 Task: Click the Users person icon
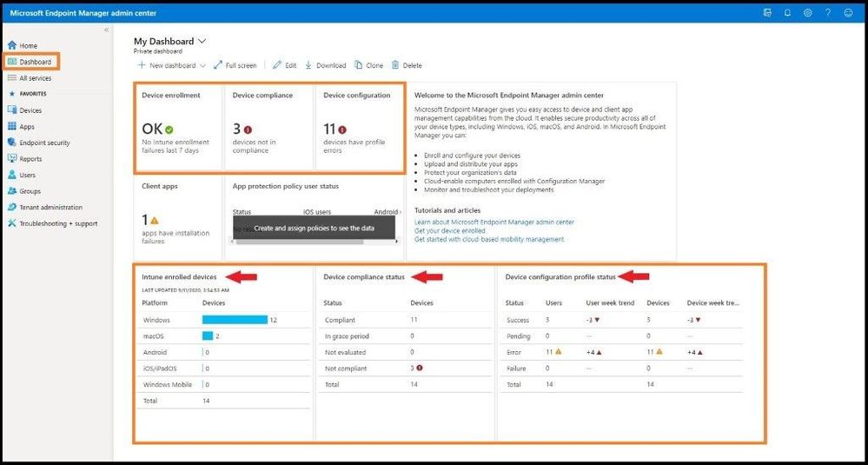(12, 175)
